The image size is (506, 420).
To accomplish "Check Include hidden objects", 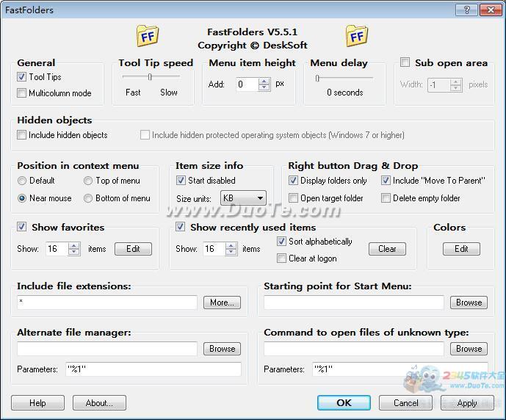I will pos(21,134).
